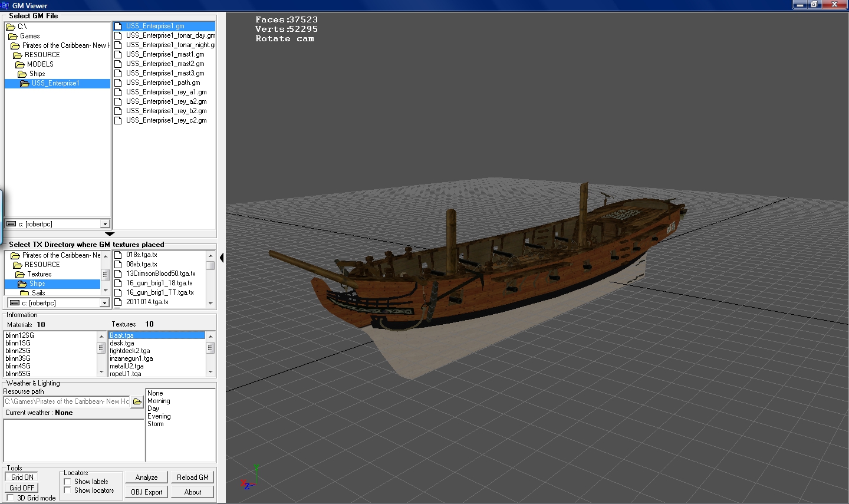Open the TX directory drive dropdown
This screenshot has width=849, height=504.
105,303
